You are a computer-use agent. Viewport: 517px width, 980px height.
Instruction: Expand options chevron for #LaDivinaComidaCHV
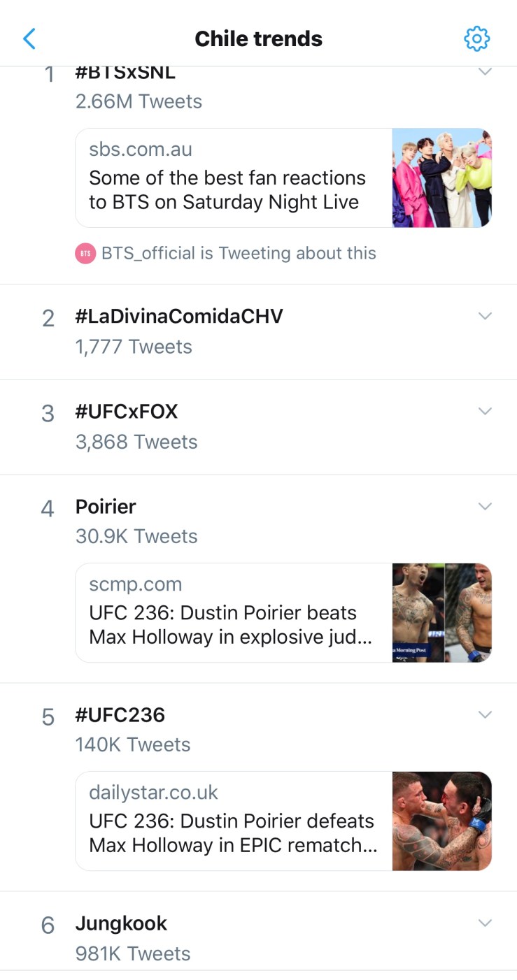click(485, 316)
